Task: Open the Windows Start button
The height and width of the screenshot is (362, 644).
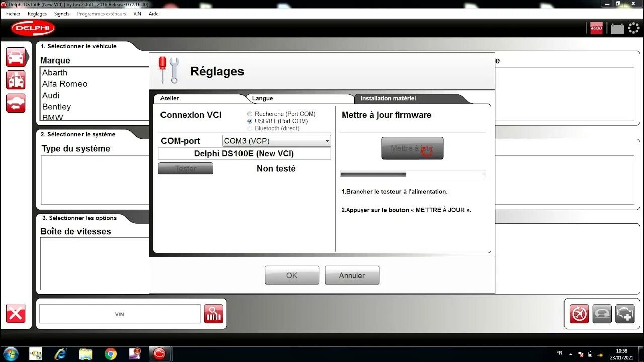Action: (11, 354)
